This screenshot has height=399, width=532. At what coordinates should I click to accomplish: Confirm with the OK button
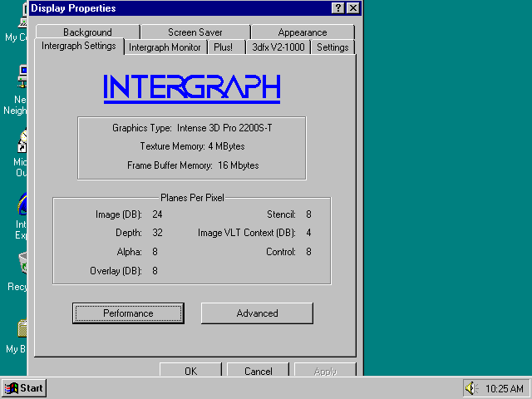click(190, 370)
